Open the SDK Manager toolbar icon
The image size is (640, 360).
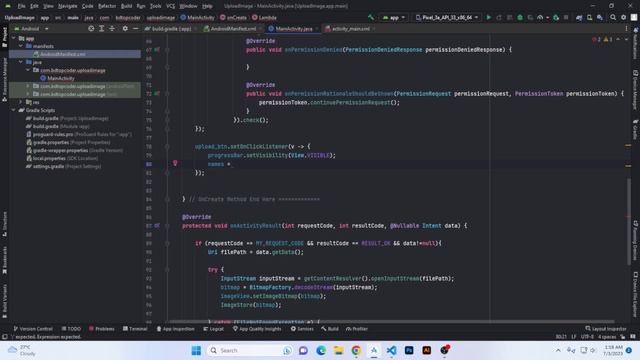[x=600, y=18]
